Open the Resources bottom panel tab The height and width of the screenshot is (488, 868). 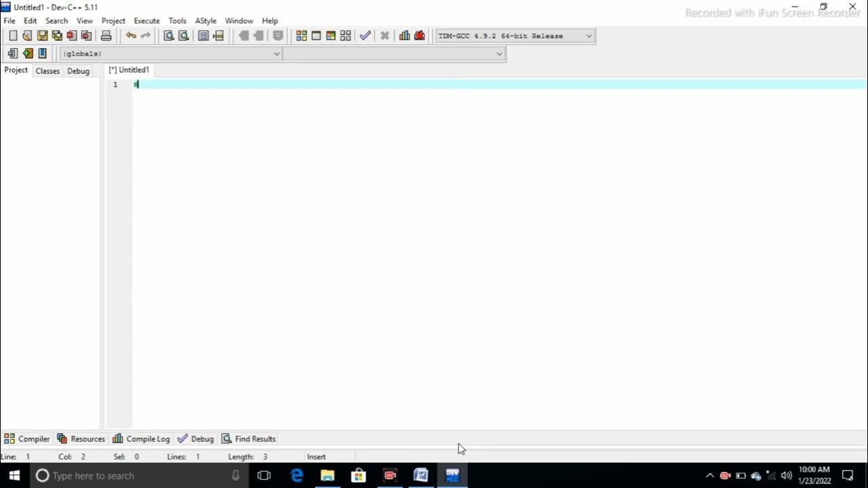81,439
